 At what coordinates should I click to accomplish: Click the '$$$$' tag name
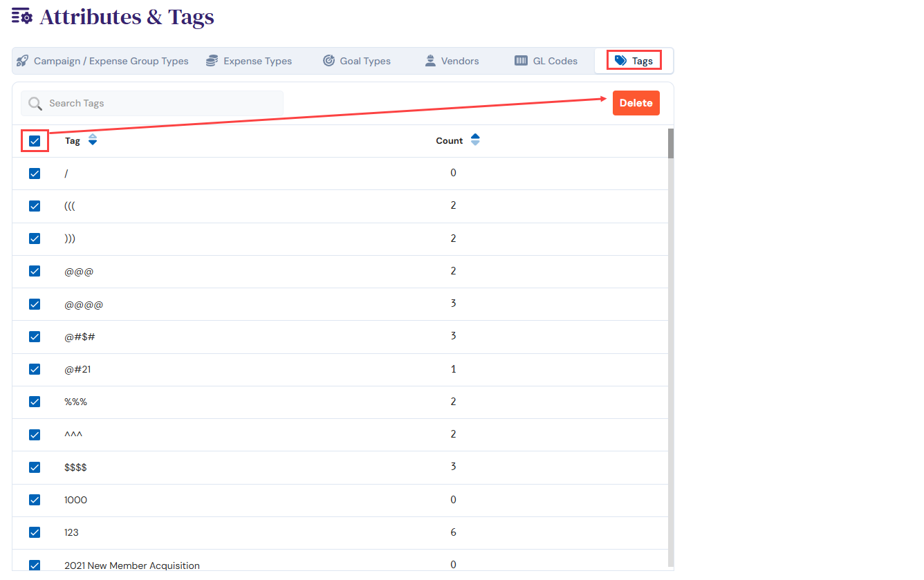75,467
